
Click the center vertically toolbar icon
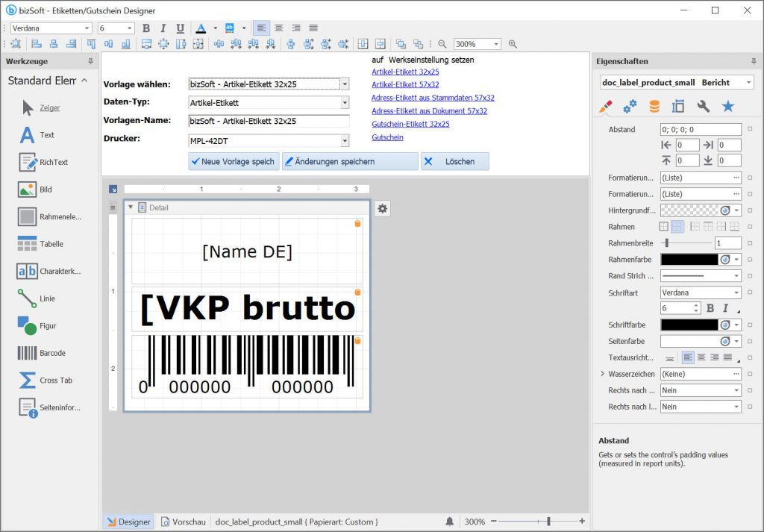(380, 44)
